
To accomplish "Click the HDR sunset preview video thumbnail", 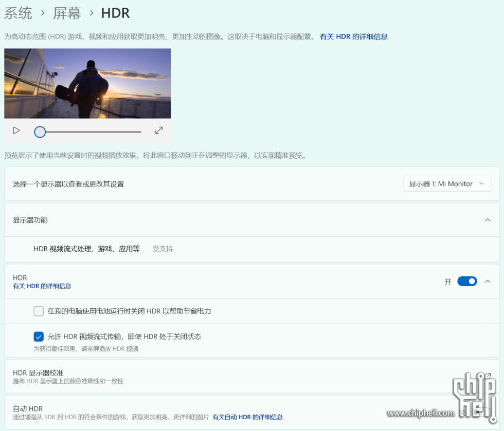I will click(x=87, y=83).
